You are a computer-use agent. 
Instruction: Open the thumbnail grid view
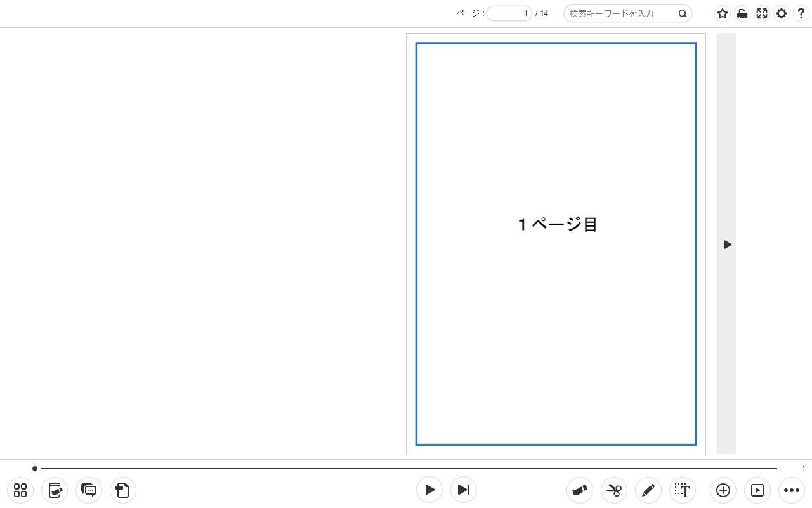pyautogui.click(x=20, y=490)
